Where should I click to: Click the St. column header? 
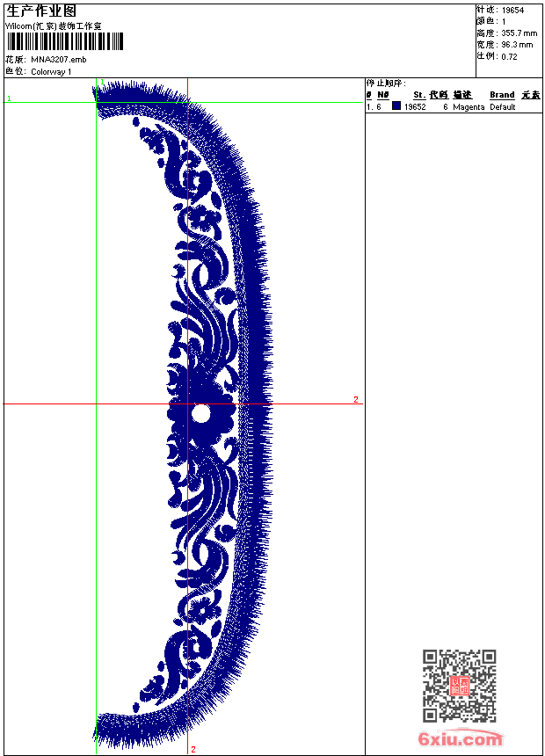tap(419, 95)
